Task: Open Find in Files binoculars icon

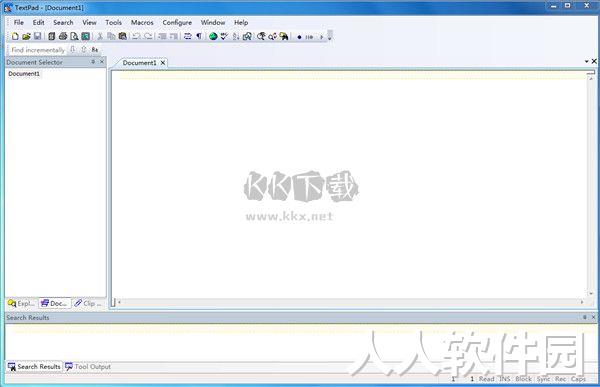Action: click(x=284, y=36)
